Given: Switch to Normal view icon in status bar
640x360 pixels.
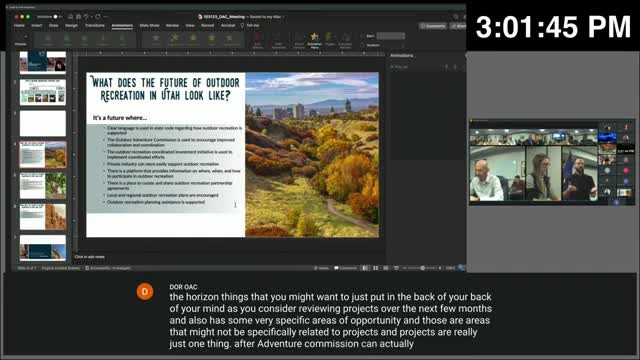Looking at the screenshot, I should pos(365,268).
